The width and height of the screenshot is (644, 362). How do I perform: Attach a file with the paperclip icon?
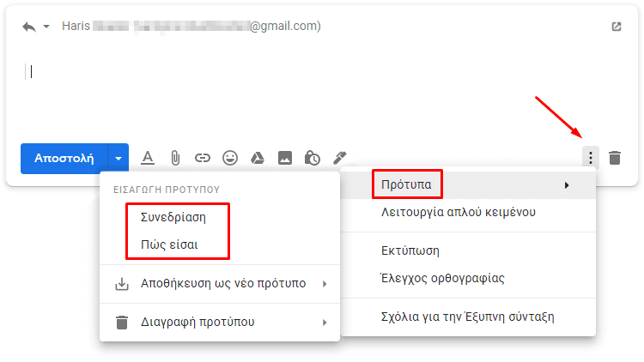click(175, 158)
